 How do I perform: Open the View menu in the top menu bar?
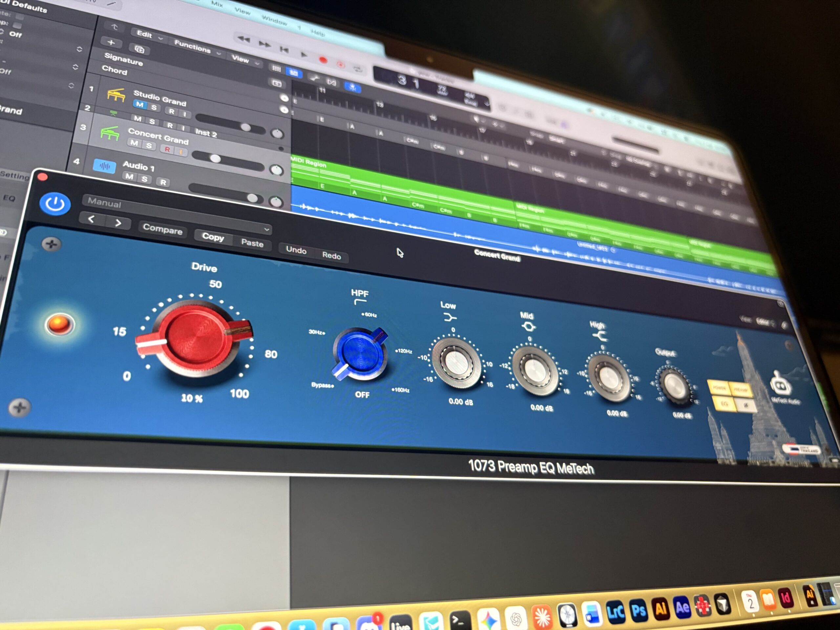tap(243, 11)
